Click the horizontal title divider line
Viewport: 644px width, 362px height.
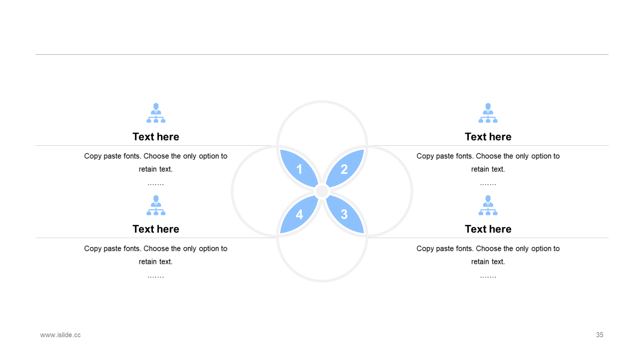(x=322, y=54)
